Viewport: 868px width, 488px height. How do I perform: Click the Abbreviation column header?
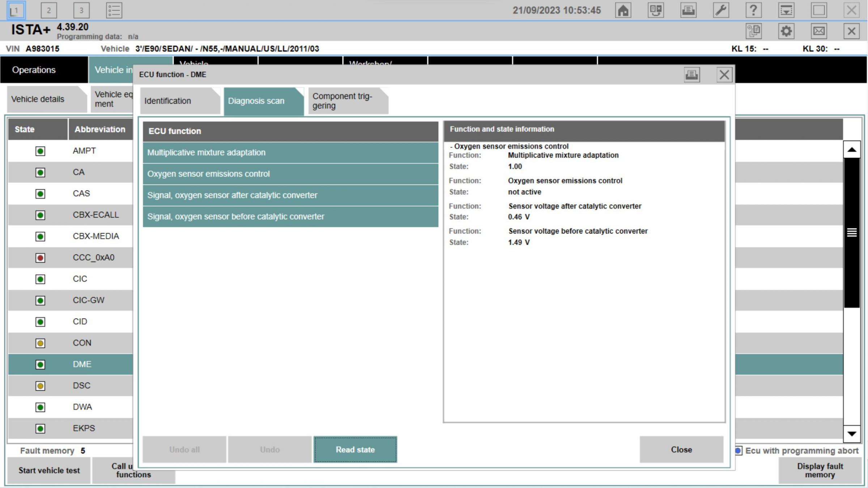pyautogui.click(x=101, y=129)
